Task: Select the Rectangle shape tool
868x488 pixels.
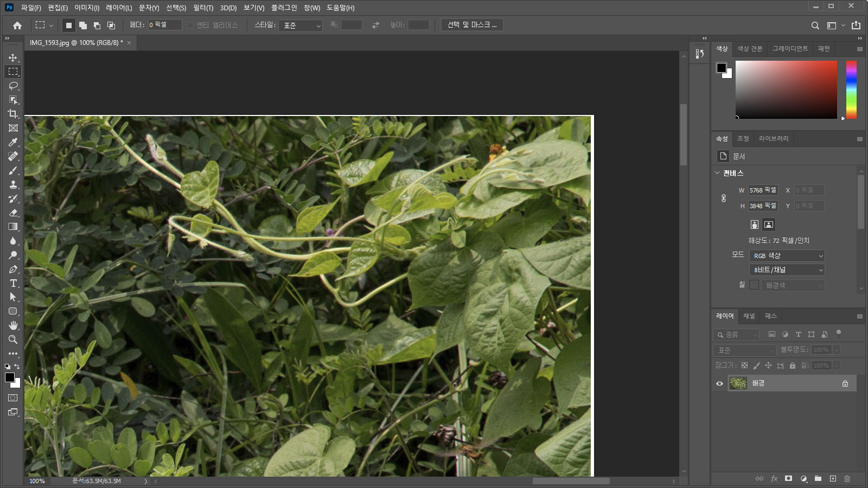Action: point(13,311)
